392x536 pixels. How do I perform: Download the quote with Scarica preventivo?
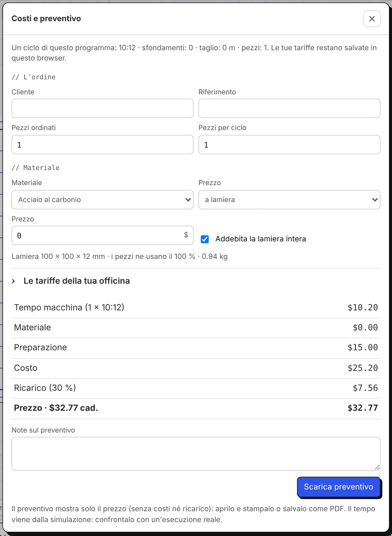tap(338, 487)
